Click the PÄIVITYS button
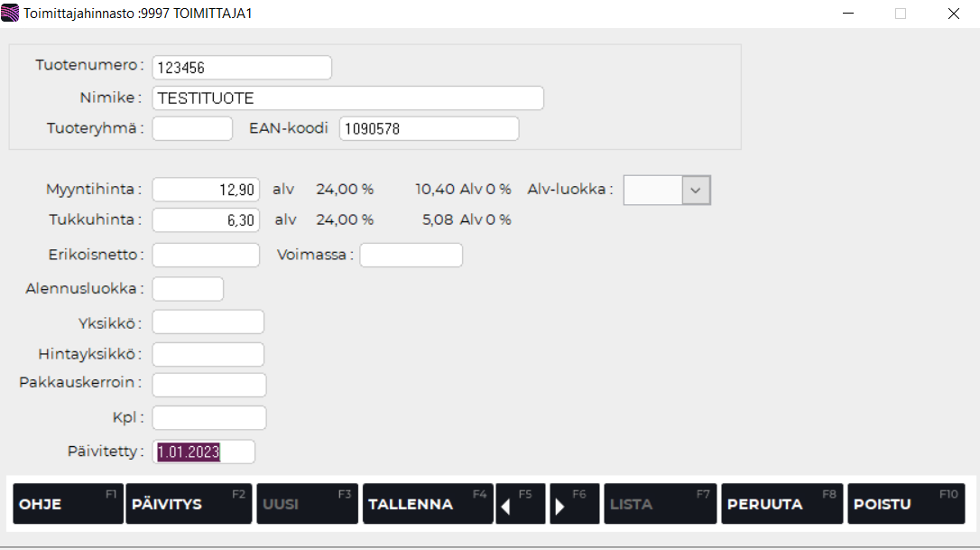Image resolution: width=980 pixels, height=550 pixels. [x=186, y=504]
